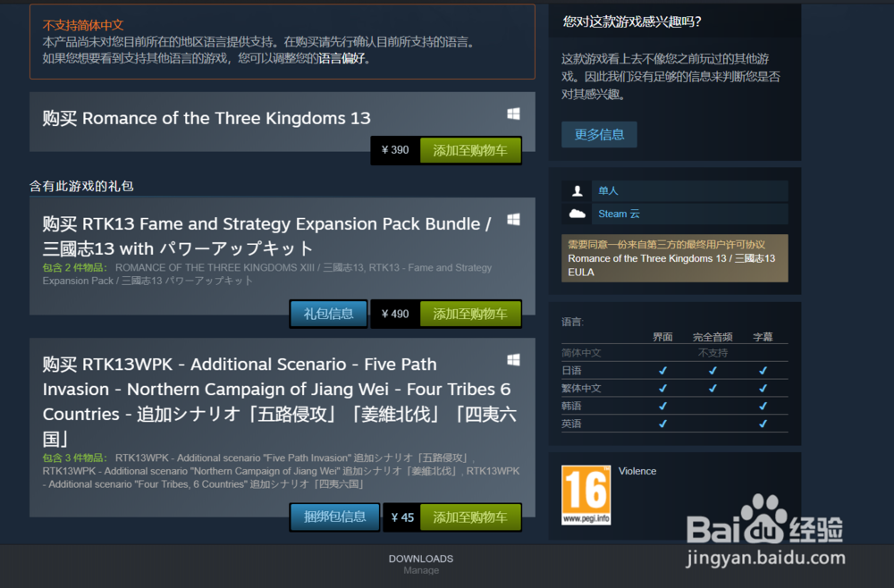Add the ¥490 expansion bundle to cart
Viewport: 894px width, 588px height.
[x=470, y=314]
